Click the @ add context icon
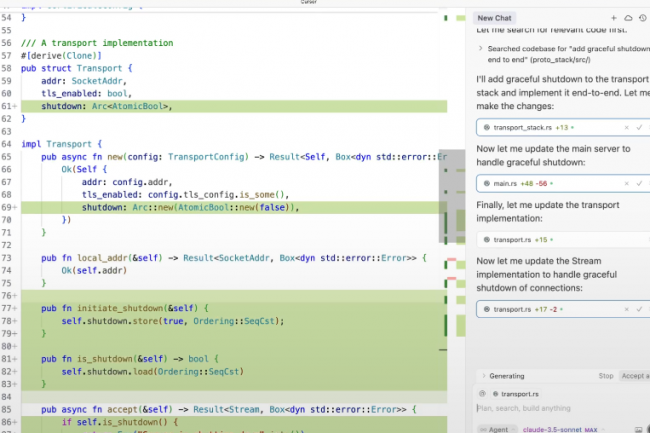The height and width of the screenshot is (433, 650). tap(482, 394)
